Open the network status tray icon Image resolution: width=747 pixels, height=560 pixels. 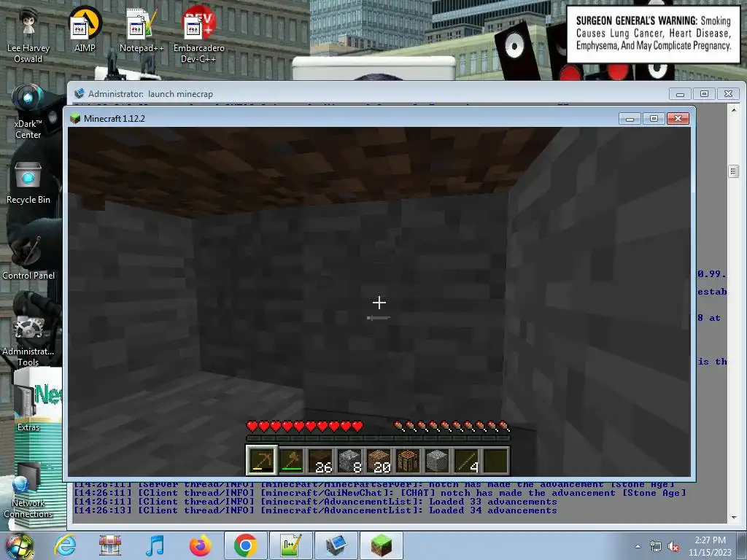656,546
